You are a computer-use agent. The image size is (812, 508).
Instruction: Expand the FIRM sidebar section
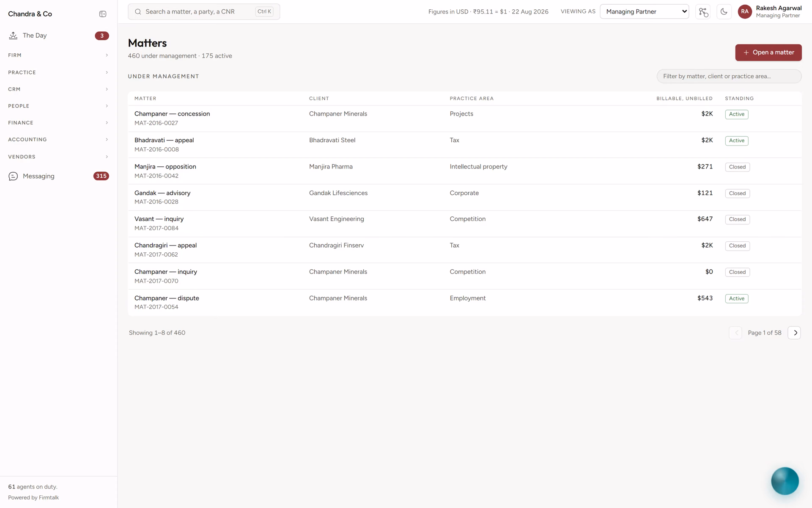pyautogui.click(x=58, y=55)
